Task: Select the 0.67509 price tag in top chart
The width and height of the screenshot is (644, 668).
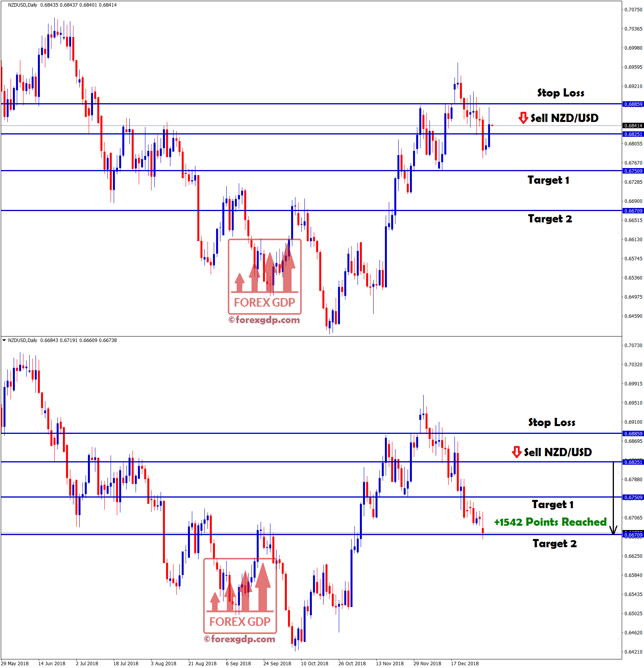Action: pyautogui.click(x=633, y=171)
